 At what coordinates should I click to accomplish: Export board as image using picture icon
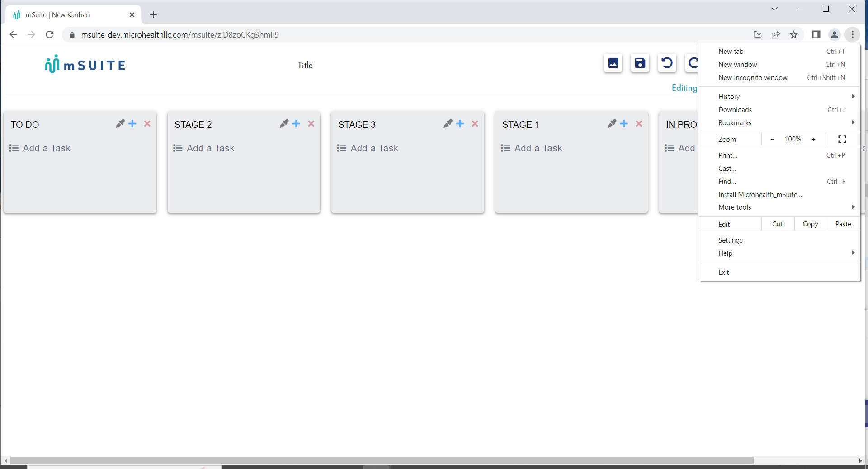[612, 63]
